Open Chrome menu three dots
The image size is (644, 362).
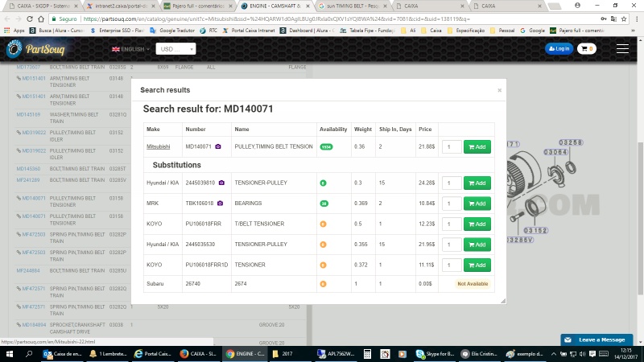click(x=636, y=19)
